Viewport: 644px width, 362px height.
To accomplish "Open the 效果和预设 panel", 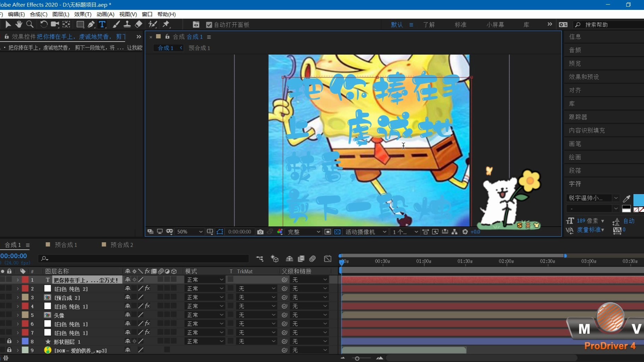I will coord(584,77).
